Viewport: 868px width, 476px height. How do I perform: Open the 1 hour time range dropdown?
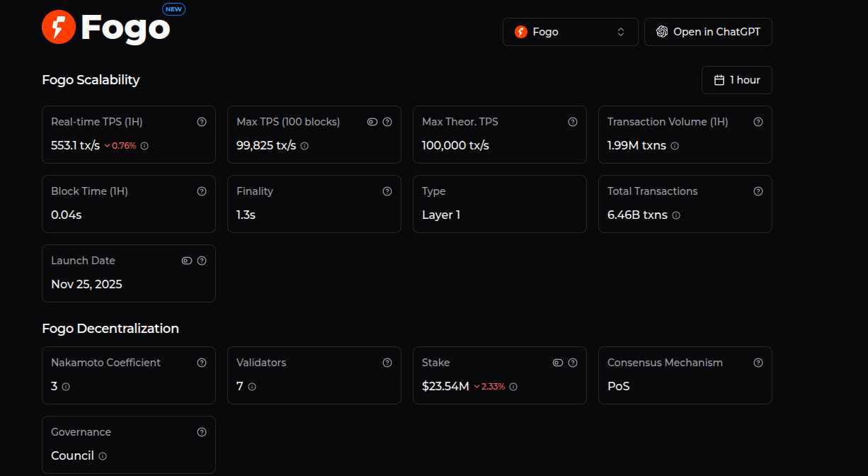[x=736, y=80]
